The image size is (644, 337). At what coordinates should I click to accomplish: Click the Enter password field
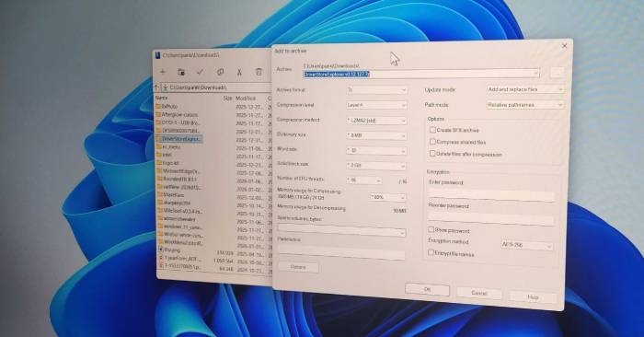pos(491,194)
